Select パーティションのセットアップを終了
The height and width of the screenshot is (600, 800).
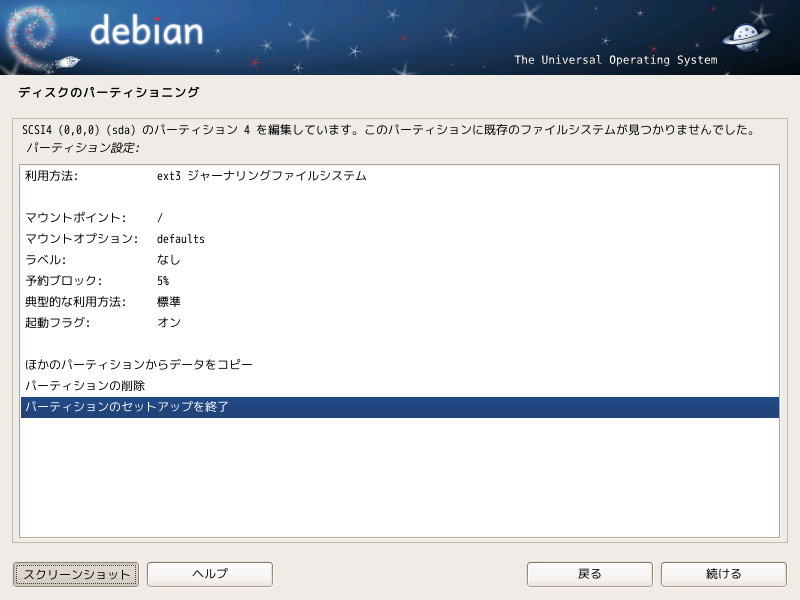click(x=399, y=407)
